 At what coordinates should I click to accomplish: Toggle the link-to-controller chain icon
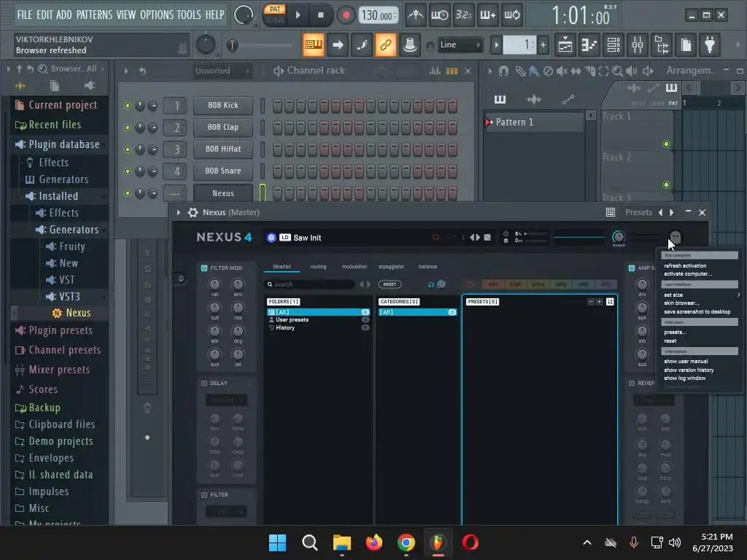(x=385, y=45)
